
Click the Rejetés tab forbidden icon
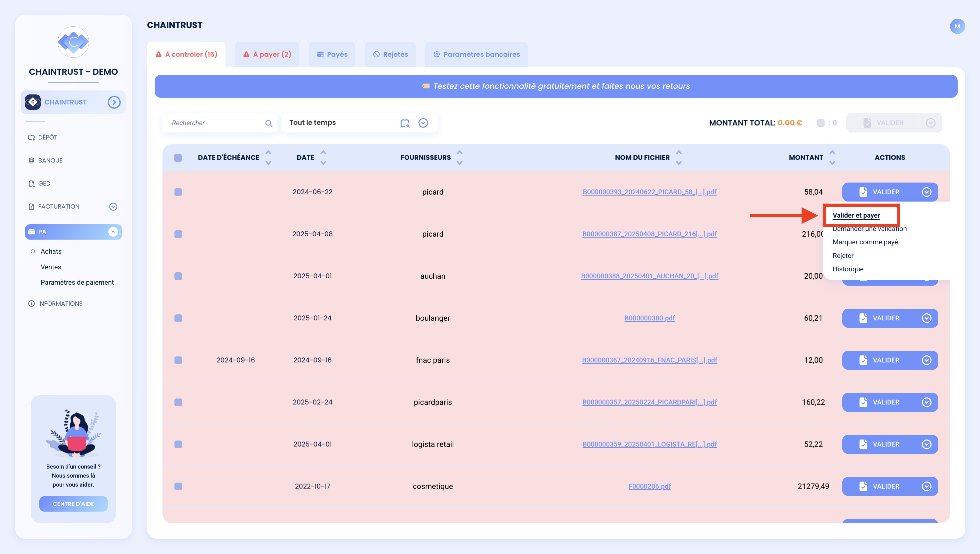click(376, 54)
